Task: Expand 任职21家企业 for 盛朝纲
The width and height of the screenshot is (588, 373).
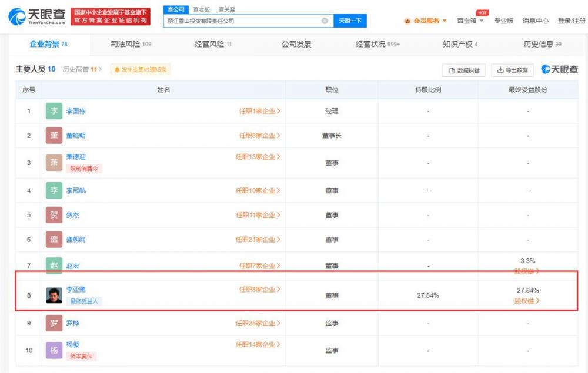Action: pos(258,239)
